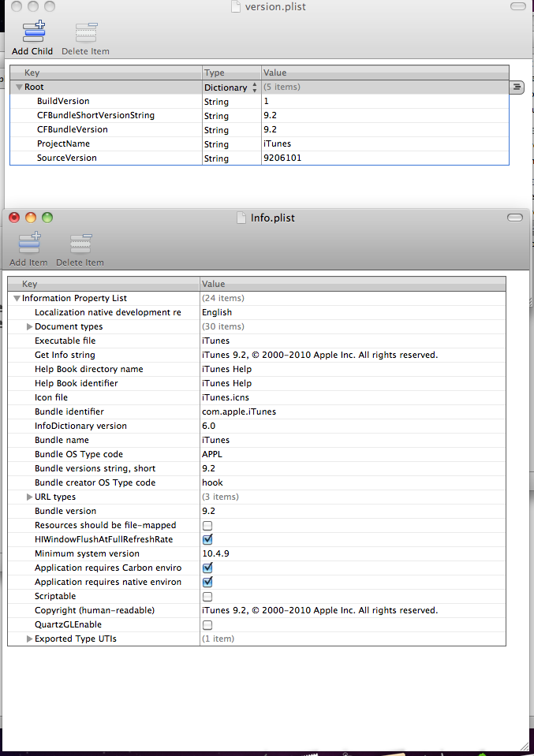Click InfoDictionary version value 6.0
Viewport: 534px width, 756px height.
tap(208, 426)
